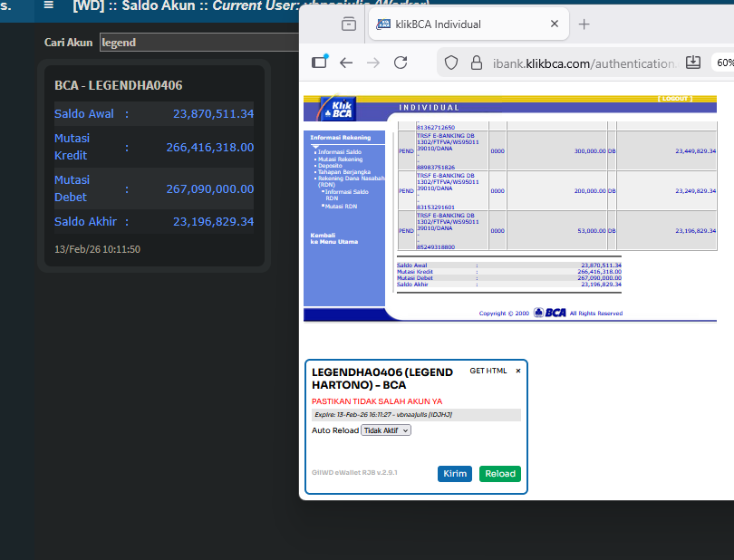Click the 53,000.00 transaction amount
Screen dimensions: 734x560
tap(592, 231)
